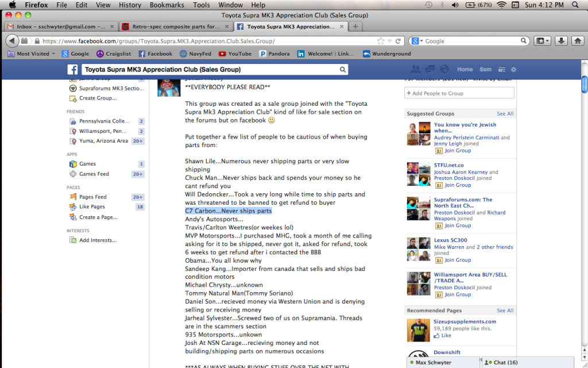This screenshot has width=588, height=368.
Task: See all Recommended Pages
Action: [x=505, y=310]
